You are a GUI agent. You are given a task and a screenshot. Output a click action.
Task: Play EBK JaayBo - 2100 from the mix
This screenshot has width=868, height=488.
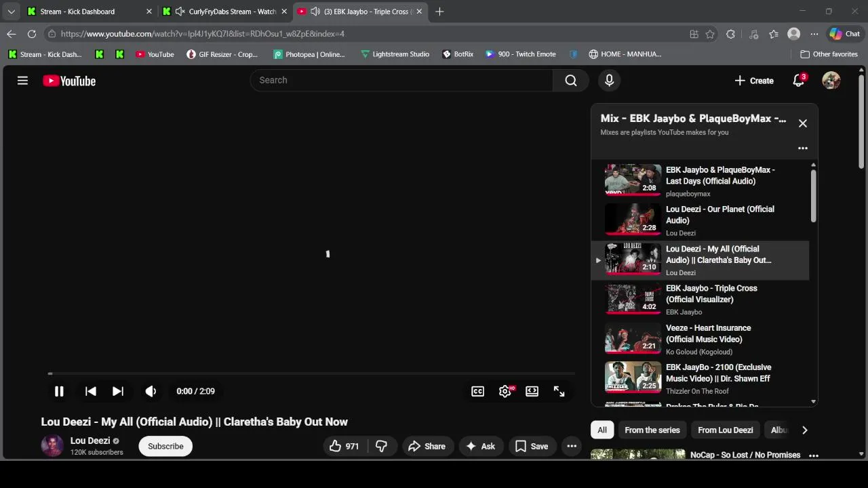(x=701, y=378)
